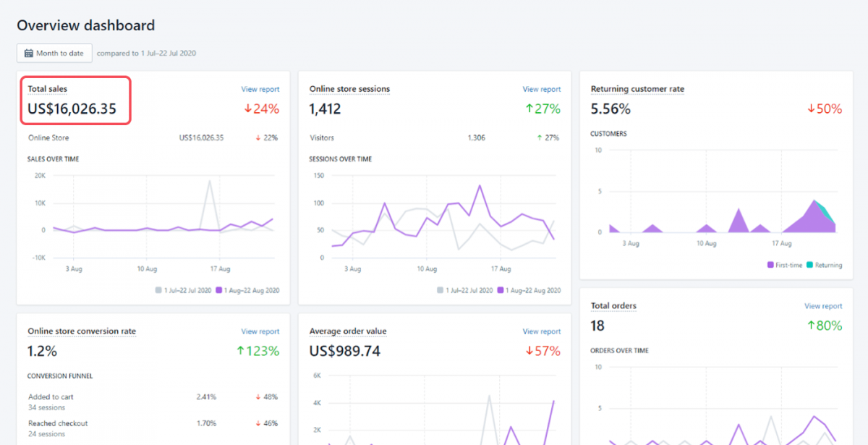Click the 24% decrease indicator on Total sales

(x=261, y=109)
